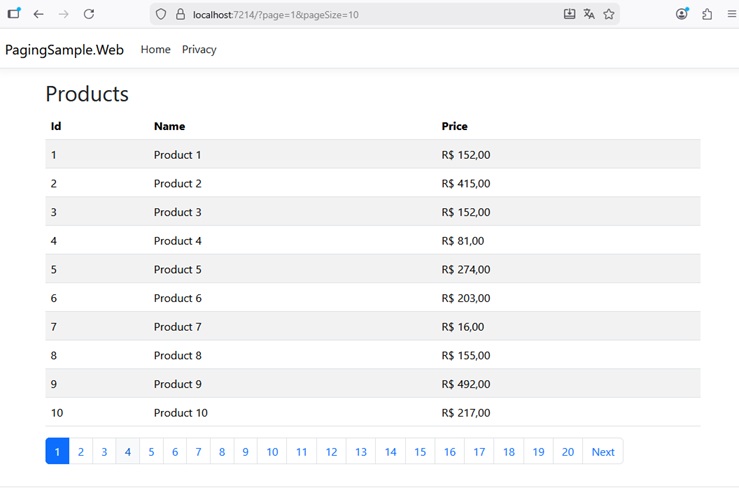Open the extensions puzzle icon

pos(707,14)
